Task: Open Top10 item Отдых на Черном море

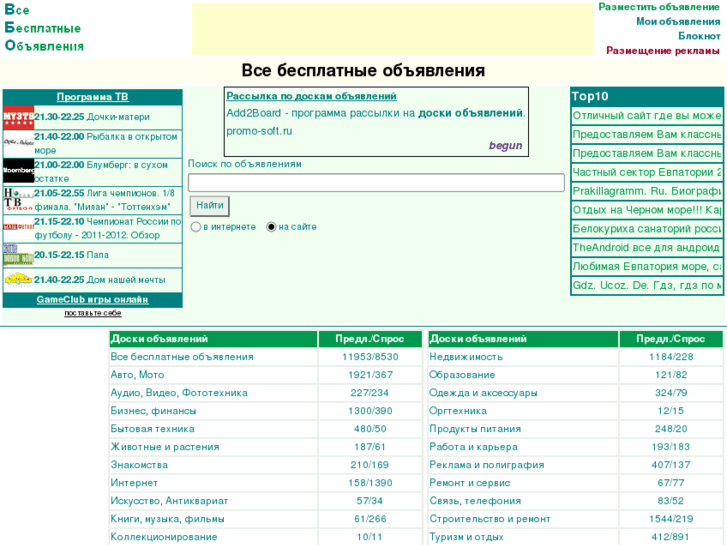Action: click(x=647, y=210)
